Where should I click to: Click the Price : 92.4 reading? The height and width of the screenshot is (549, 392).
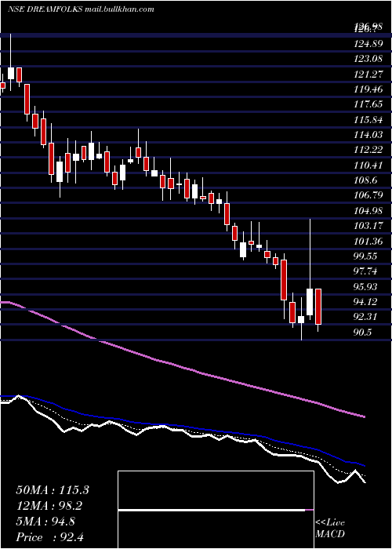(x=50, y=537)
